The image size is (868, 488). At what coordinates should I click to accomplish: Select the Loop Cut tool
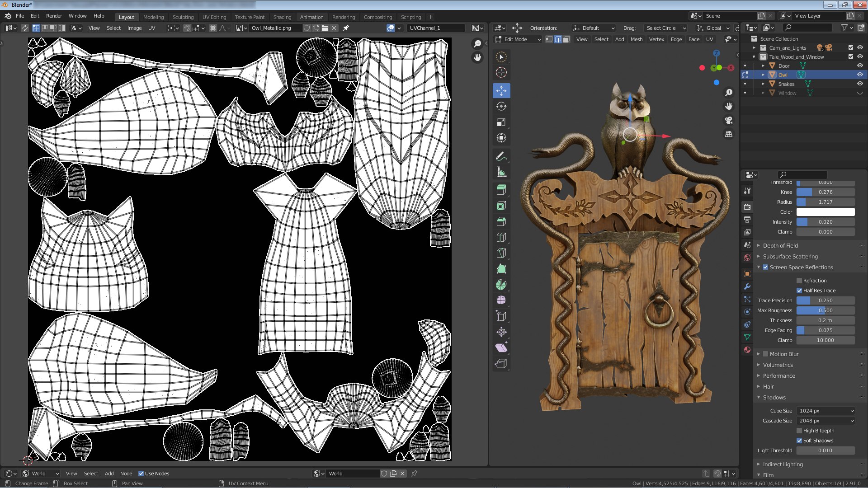501,238
